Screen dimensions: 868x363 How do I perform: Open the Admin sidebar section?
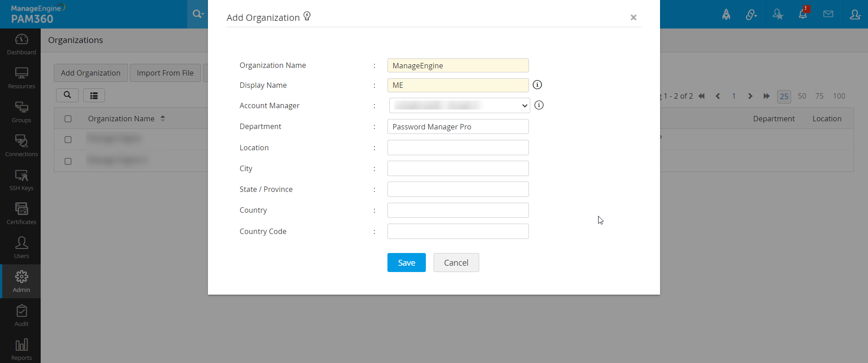[x=21, y=282]
